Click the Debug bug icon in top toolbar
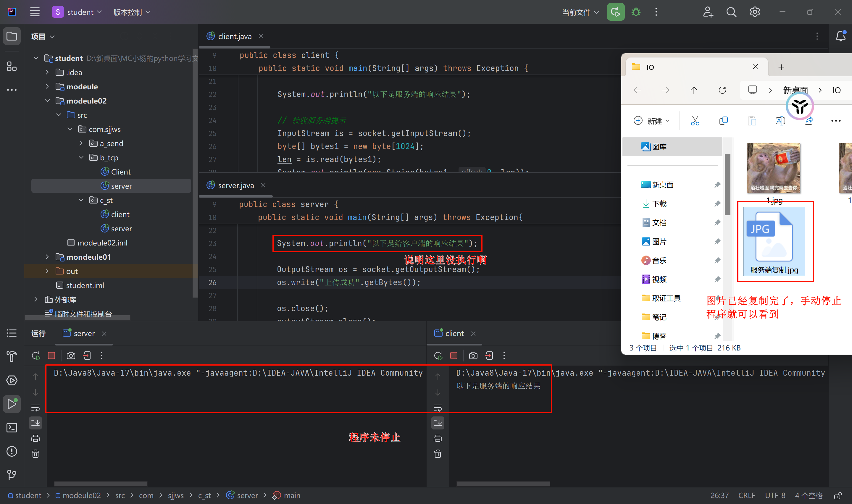This screenshot has height=504, width=852. pyautogui.click(x=636, y=12)
